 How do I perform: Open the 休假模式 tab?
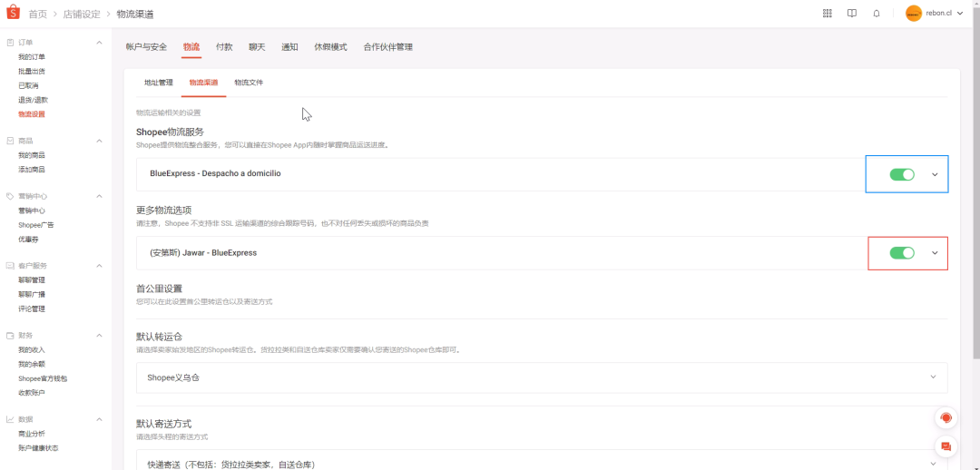pos(330,47)
